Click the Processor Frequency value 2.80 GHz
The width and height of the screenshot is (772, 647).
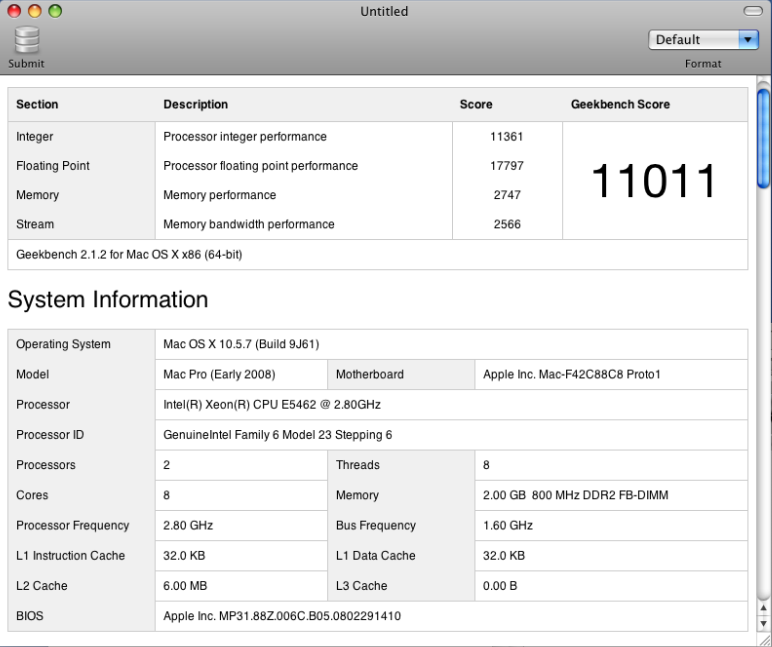pos(188,525)
